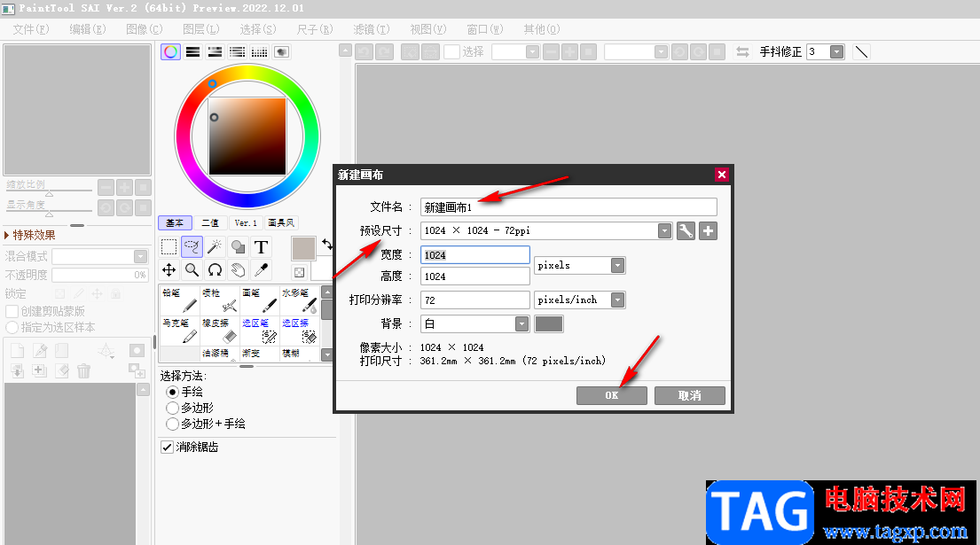Switch to the color wheel picker icon
This screenshot has width=980, height=545.
coord(170,51)
